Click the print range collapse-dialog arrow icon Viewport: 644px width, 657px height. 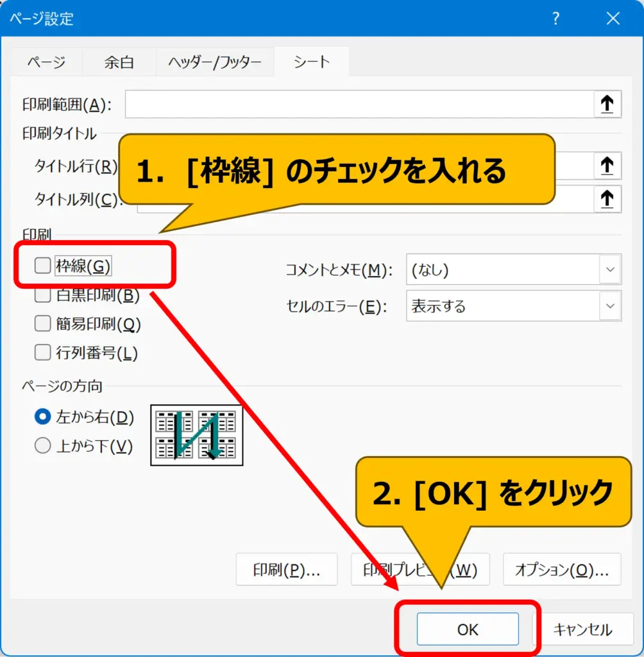coord(607,104)
